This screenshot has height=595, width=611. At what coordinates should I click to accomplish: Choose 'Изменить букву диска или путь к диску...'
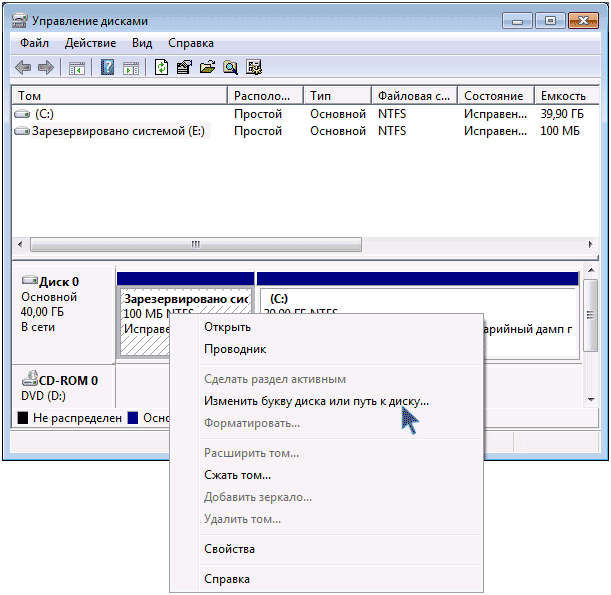pyautogui.click(x=316, y=401)
